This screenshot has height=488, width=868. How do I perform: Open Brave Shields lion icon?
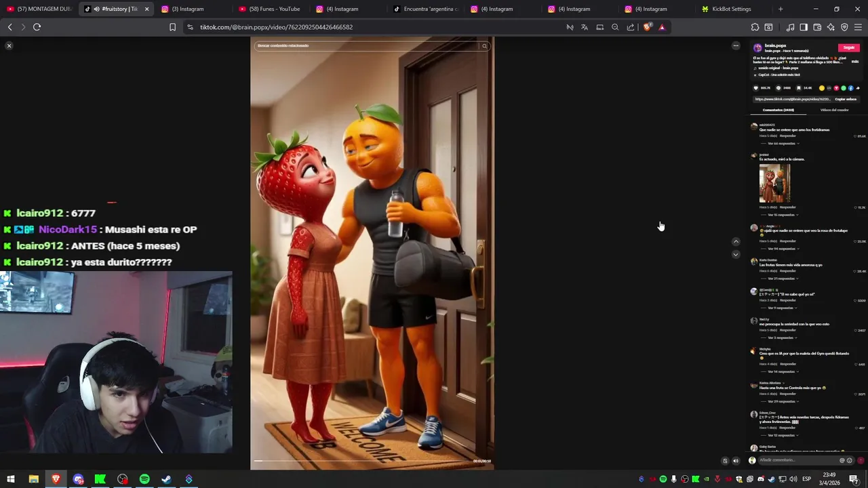[x=647, y=27]
